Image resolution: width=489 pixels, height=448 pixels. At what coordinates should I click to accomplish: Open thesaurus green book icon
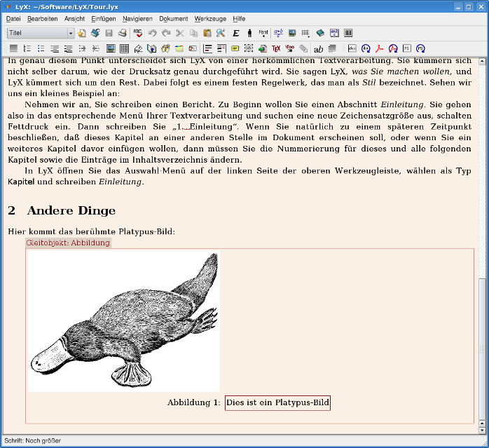click(x=320, y=33)
